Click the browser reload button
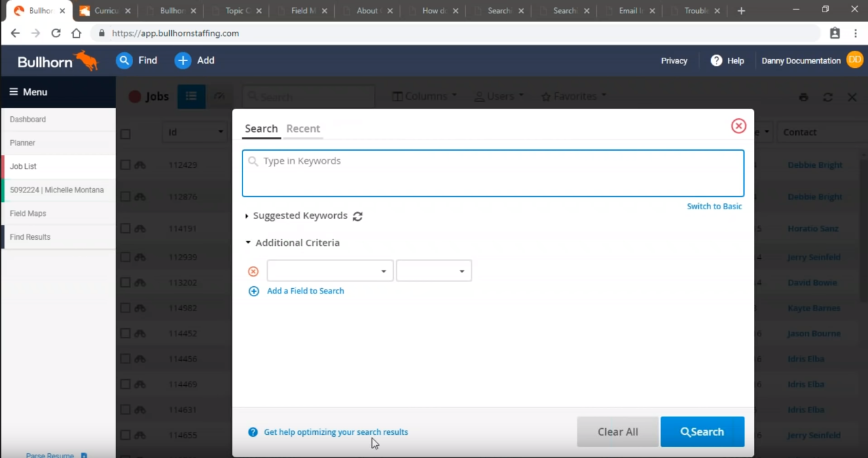868x458 pixels. pos(56,33)
